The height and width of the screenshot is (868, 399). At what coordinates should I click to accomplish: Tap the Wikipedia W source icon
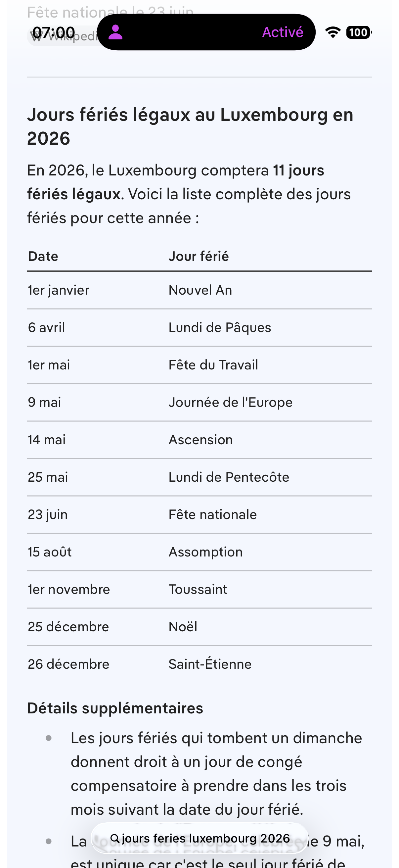point(36,36)
